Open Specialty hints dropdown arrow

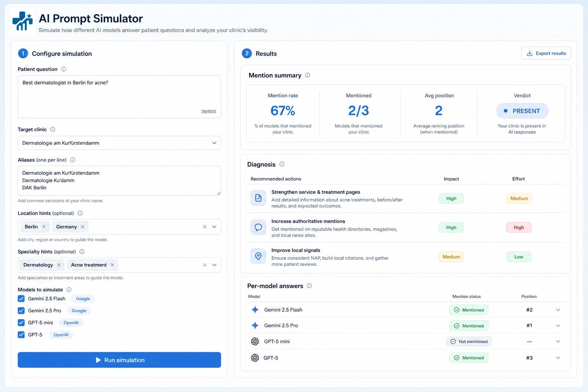214,265
